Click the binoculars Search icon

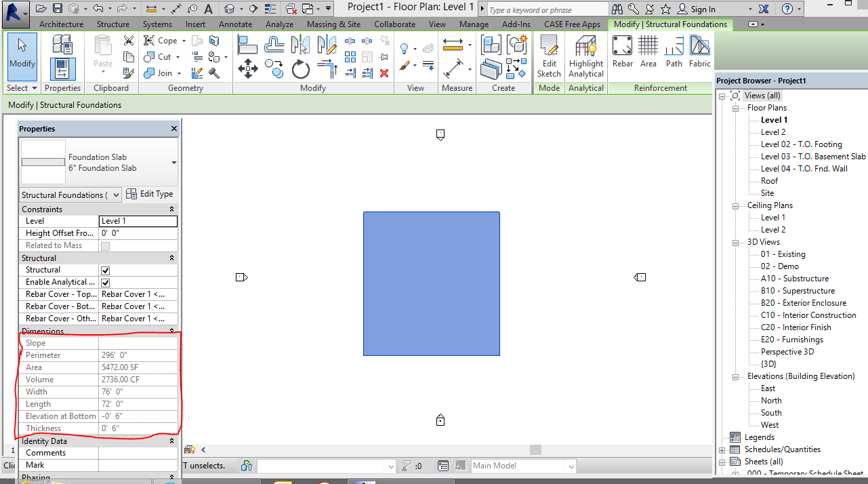618,9
